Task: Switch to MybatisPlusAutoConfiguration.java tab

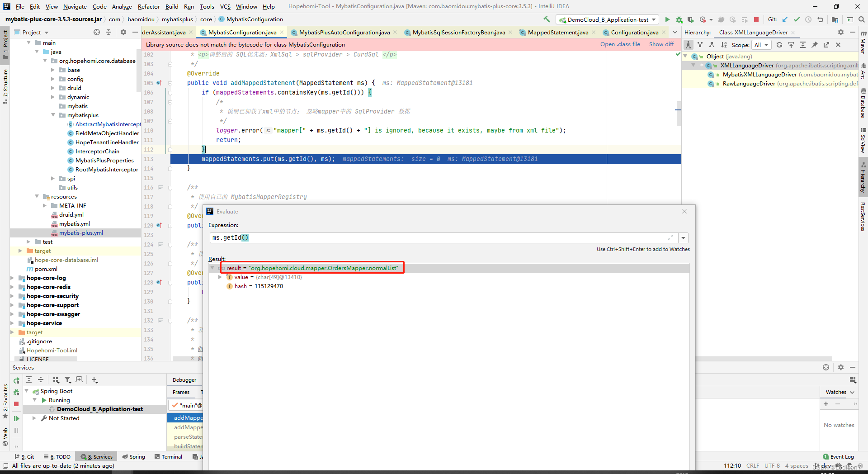Action: pos(344,32)
